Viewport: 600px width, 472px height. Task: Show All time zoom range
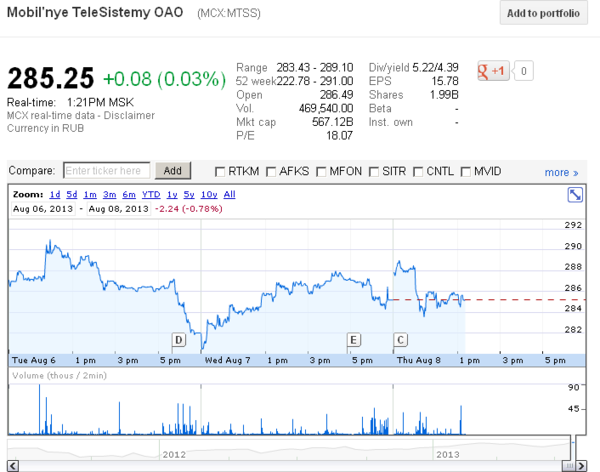click(x=229, y=194)
